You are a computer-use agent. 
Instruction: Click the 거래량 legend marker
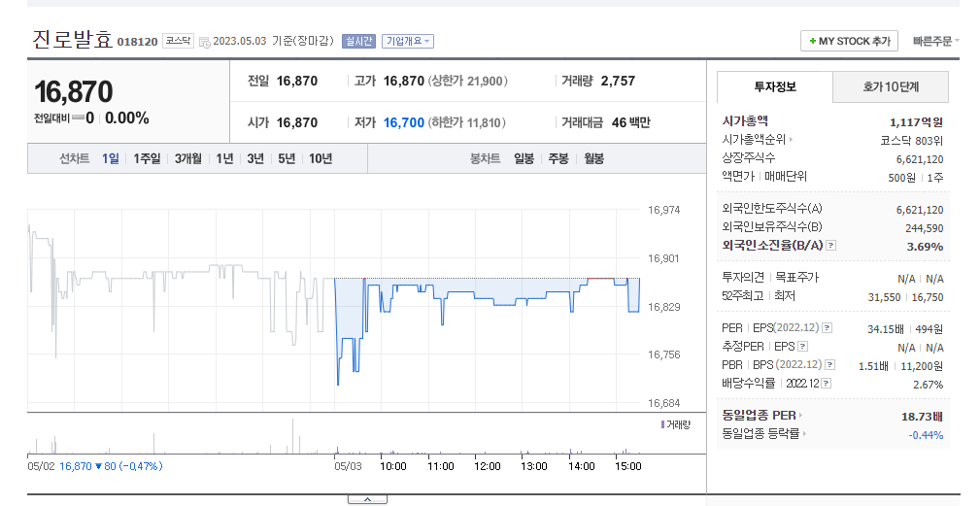point(662,424)
